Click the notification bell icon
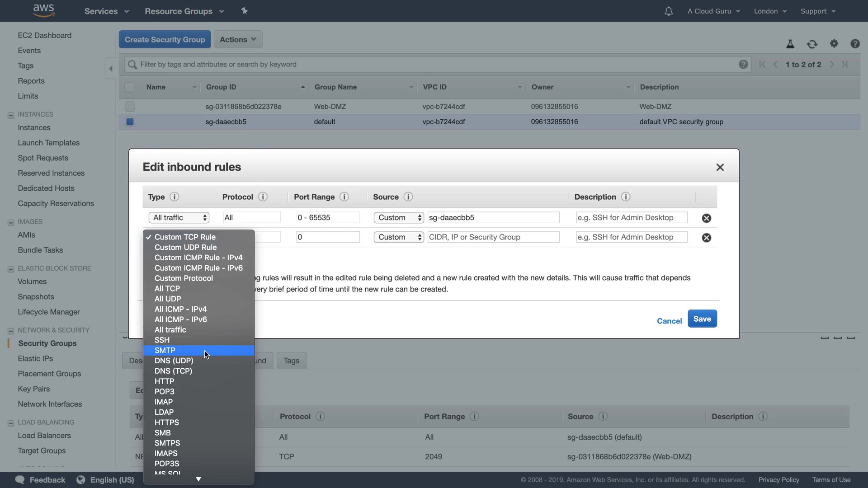Image resolution: width=868 pixels, height=488 pixels. tap(669, 11)
